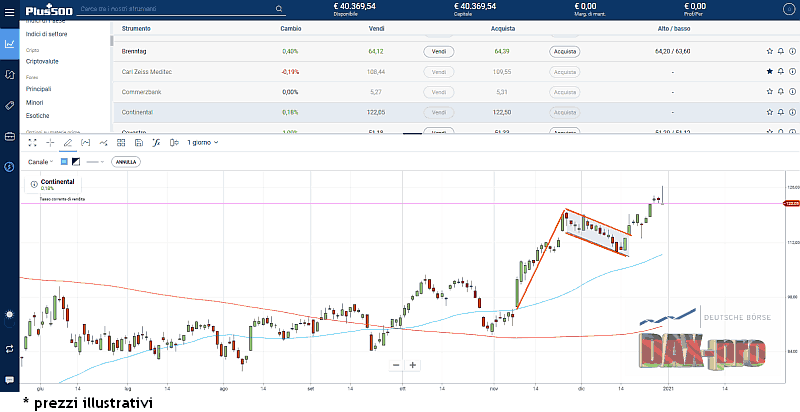Add Bremtag to favorites star
Image resolution: width=800 pixels, height=412 pixels.
pos(769,52)
